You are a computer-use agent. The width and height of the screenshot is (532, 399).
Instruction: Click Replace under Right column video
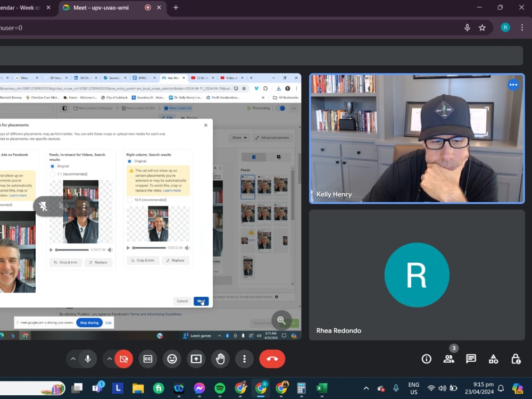[x=175, y=260]
